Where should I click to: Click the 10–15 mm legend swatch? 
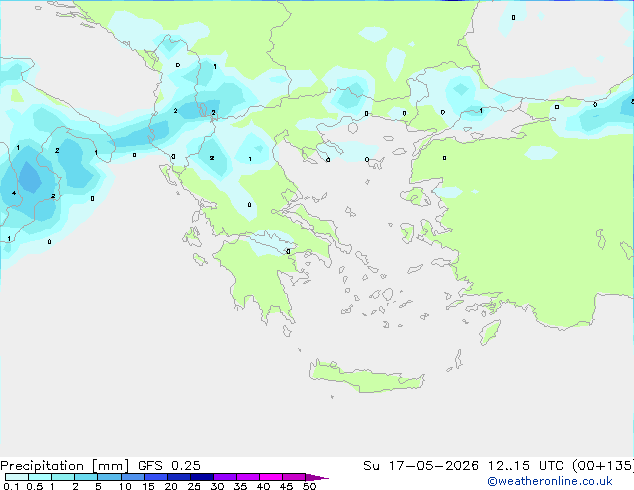[x=132, y=477]
